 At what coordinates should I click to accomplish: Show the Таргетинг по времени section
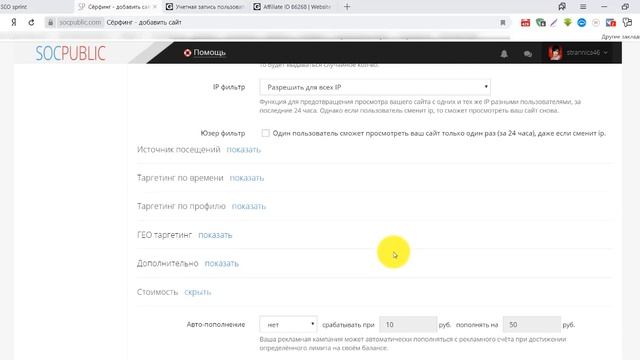[x=247, y=178]
